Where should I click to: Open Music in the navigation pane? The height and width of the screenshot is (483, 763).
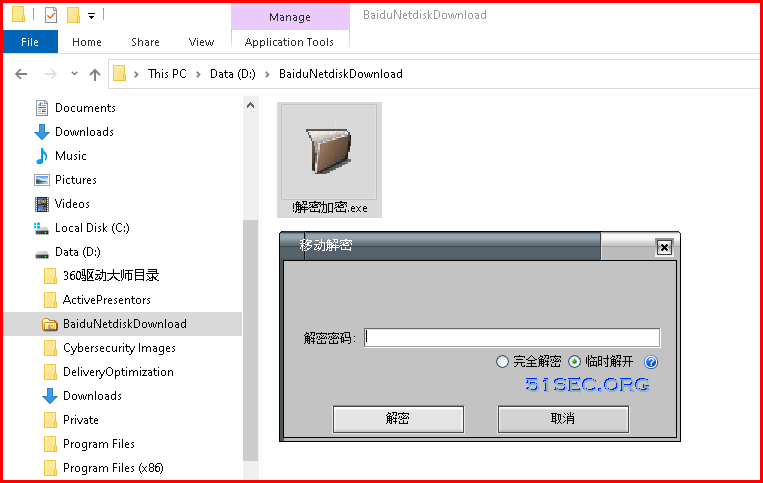[71, 156]
